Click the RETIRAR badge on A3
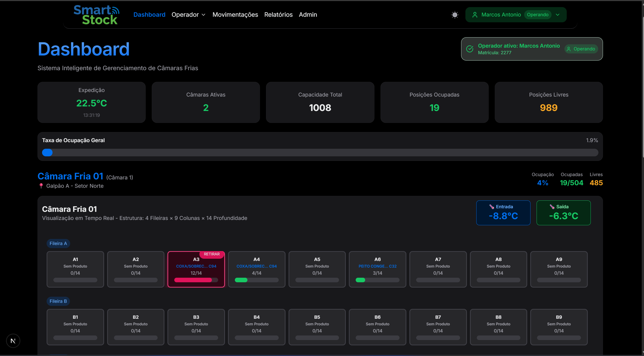The image size is (644, 356). click(212, 254)
